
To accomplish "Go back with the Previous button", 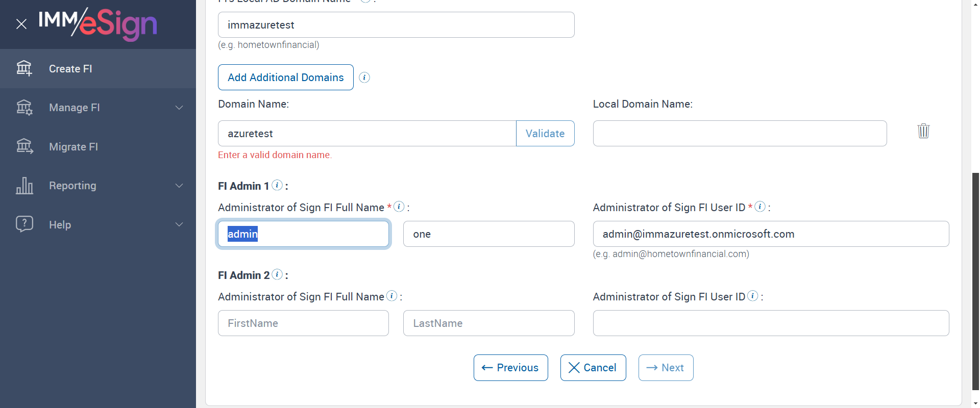I will pyautogui.click(x=510, y=368).
